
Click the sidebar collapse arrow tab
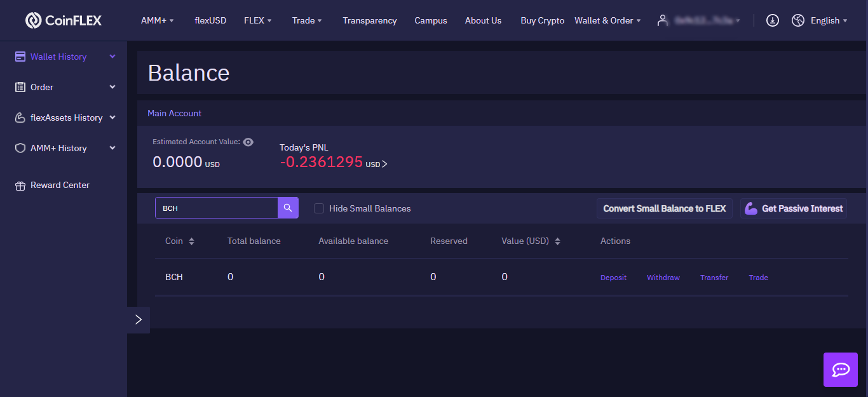pos(139,320)
